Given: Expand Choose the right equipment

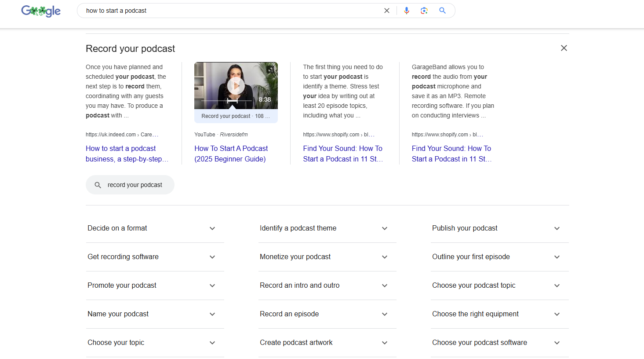Looking at the screenshot, I should pyautogui.click(x=500, y=314).
